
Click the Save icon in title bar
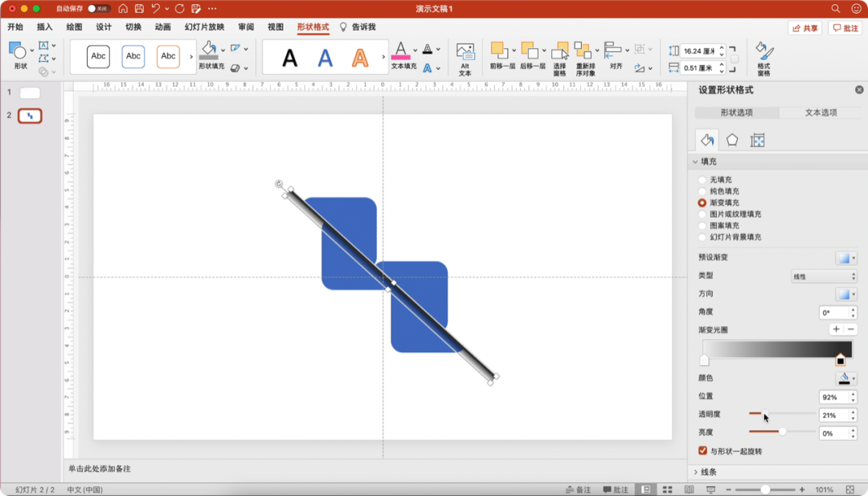click(x=140, y=8)
